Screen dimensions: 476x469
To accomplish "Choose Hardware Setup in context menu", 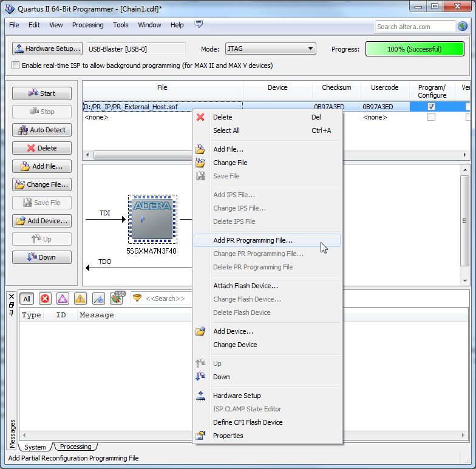I will click(x=267, y=396).
